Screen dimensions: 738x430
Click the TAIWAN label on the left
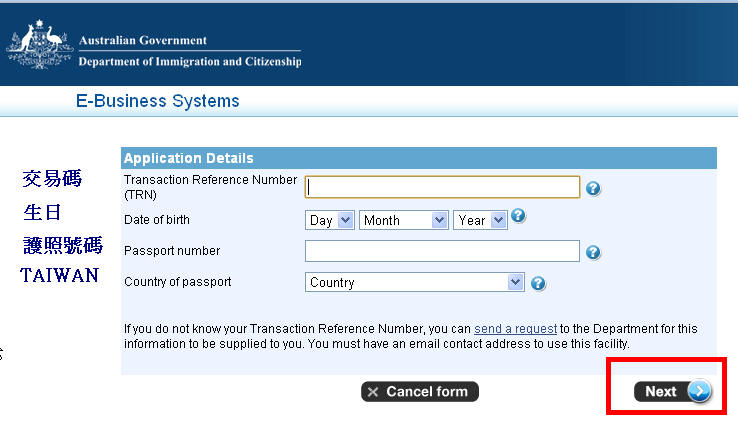(60, 275)
